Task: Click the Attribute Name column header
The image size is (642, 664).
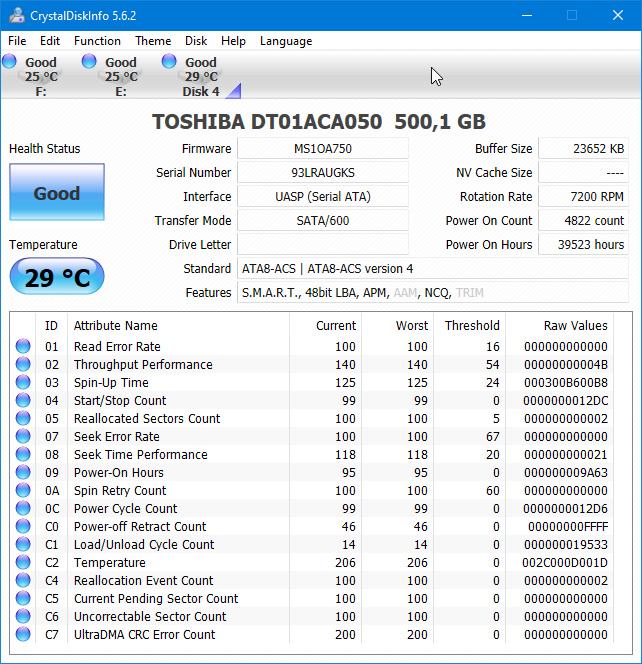Action: pos(115,325)
